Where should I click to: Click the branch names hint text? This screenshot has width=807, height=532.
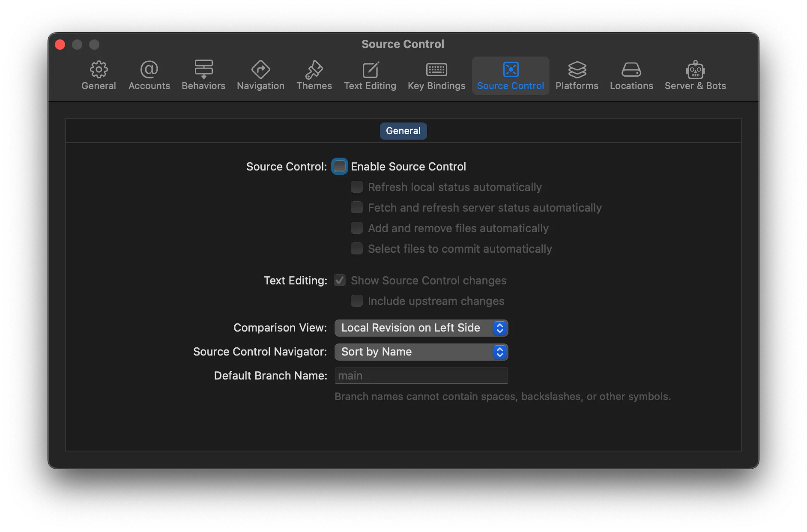click(x=502, y=397)
